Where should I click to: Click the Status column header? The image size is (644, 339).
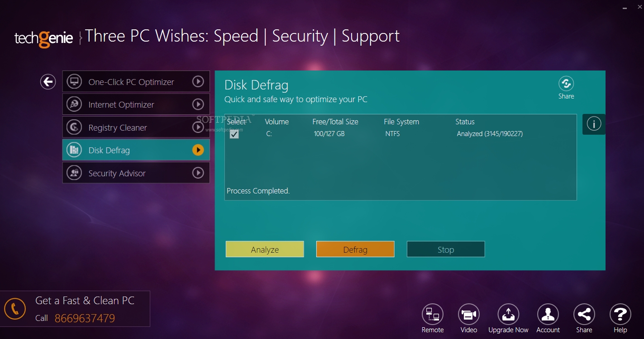[465, 122]
